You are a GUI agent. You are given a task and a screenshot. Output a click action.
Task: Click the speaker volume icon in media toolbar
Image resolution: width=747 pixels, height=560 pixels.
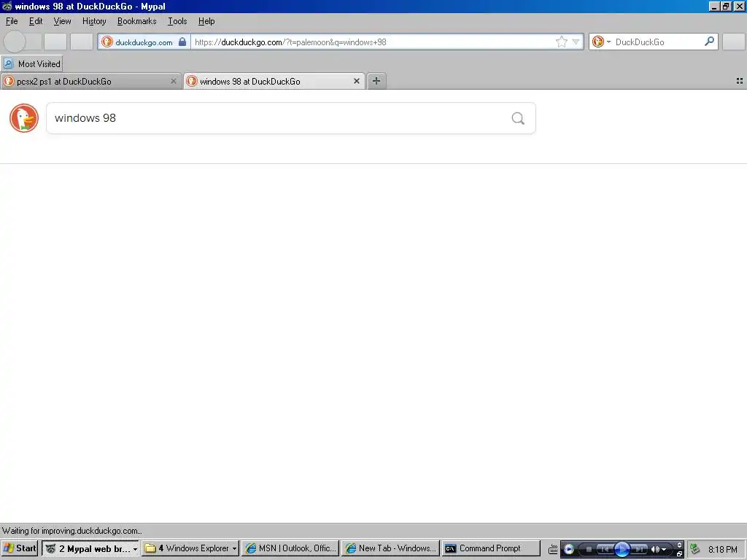(655, 550)
